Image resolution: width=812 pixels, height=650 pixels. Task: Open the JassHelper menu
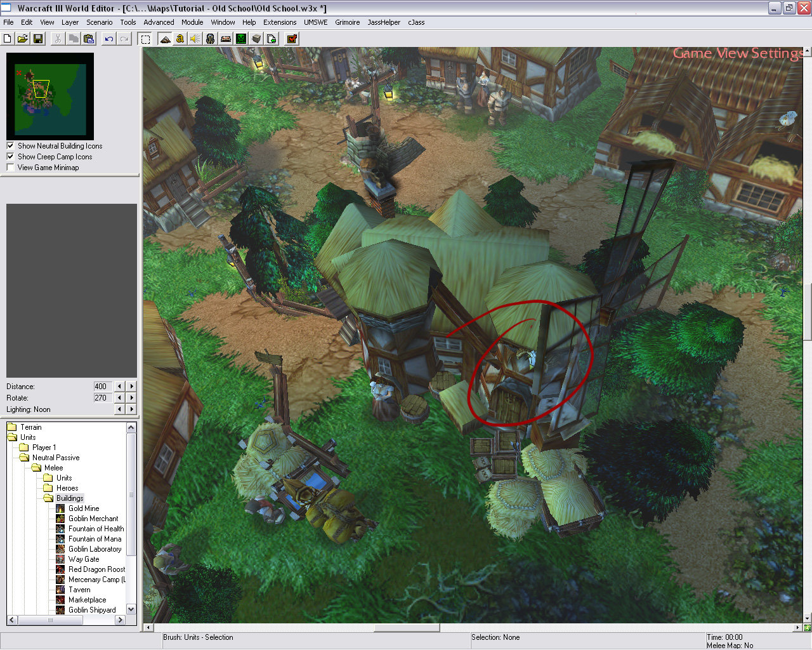384,22
